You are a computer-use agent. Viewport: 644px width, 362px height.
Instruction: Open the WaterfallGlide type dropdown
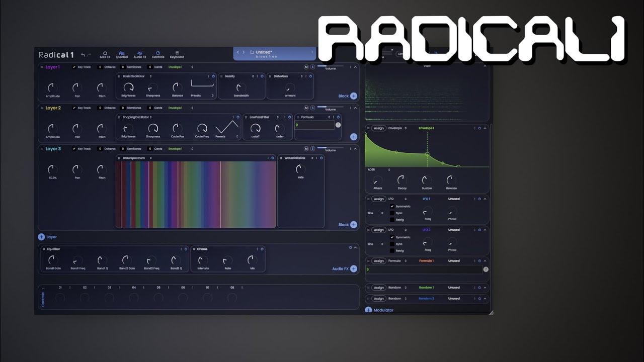(299, 158)
